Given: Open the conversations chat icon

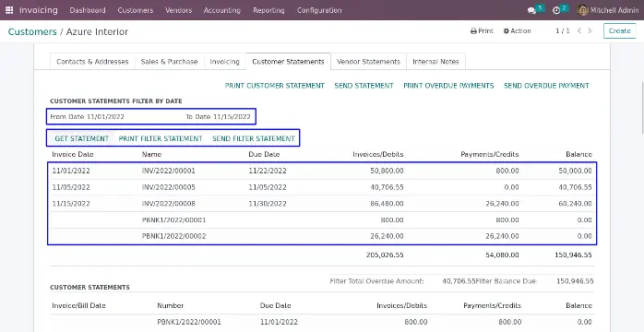Looking at the screenshot, I should 531,11.
